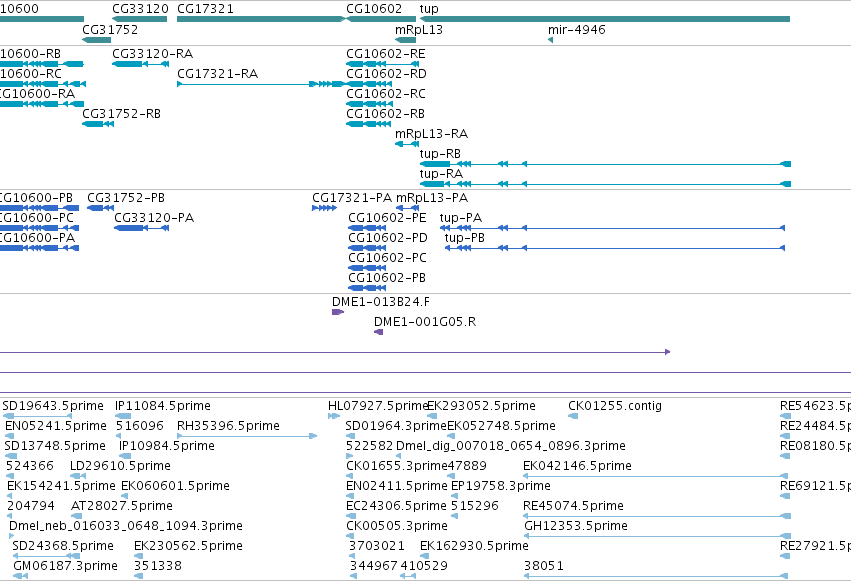Select EST SD13748.5prime
The image size is (851, 581).
55,446
